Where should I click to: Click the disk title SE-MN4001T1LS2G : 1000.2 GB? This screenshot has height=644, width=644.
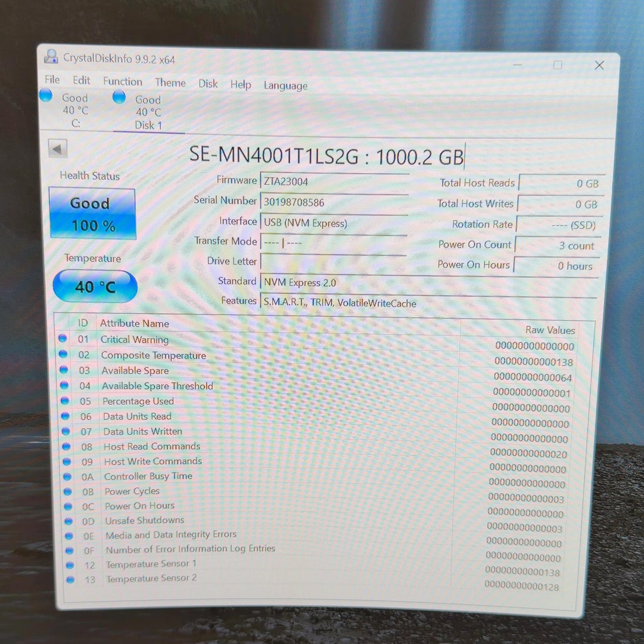tap(326, 156)
